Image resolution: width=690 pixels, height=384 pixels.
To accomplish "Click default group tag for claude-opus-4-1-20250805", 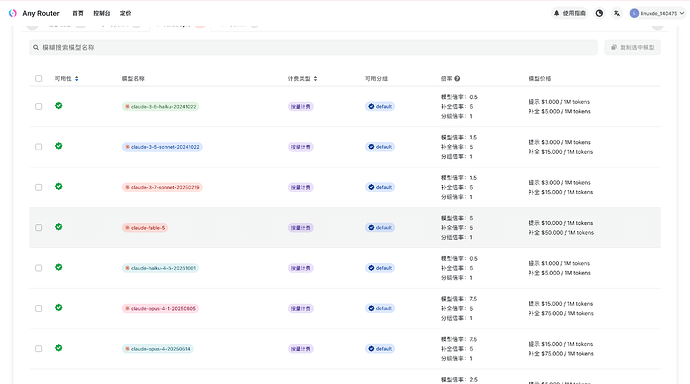I will [380, 308].
